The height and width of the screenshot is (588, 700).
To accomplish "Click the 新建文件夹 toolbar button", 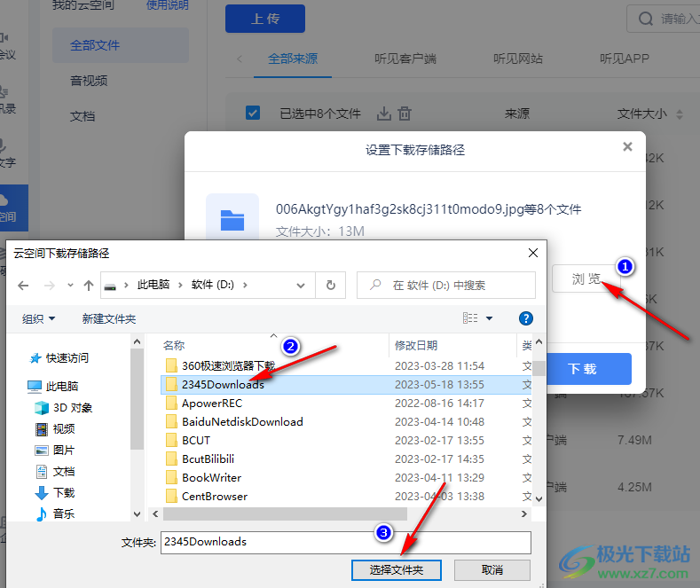I will click(108, 318).
